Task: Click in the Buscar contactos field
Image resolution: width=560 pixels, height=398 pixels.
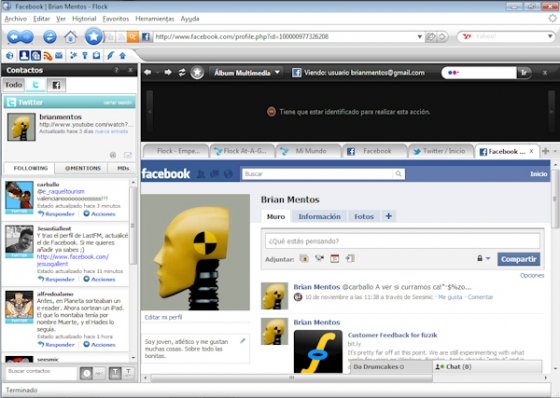Action: pyautogui.click(x=41, y=372)
